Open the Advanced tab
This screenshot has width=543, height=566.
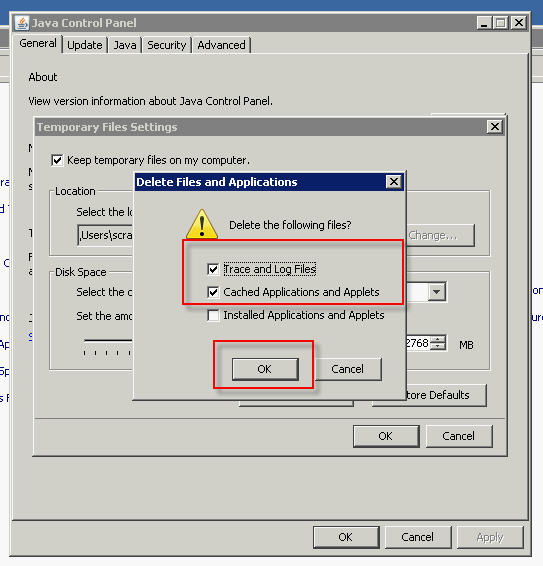click(x=221, y=45)
